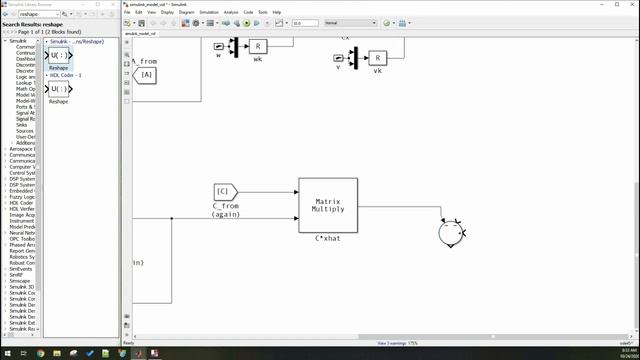Click the Library Browser search field
This screenshot has height=360, width=640.
click(39, 14)
